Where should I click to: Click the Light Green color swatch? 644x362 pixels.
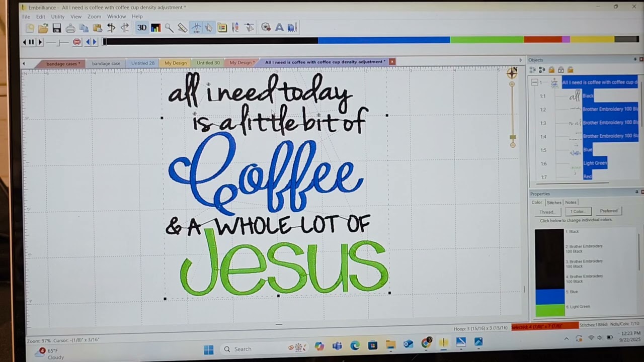[x=550, y=310]
